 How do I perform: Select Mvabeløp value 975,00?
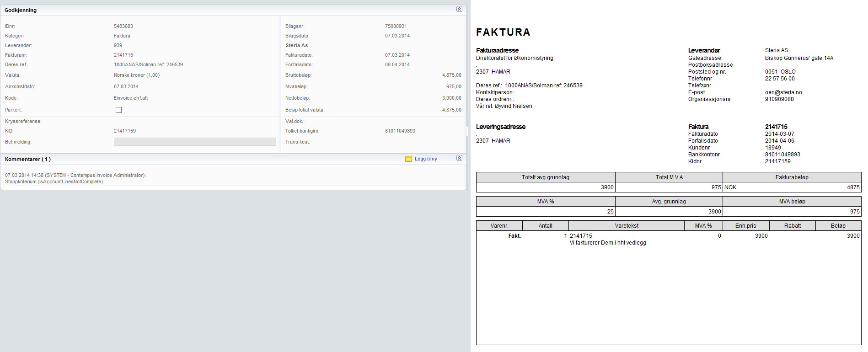454,87
